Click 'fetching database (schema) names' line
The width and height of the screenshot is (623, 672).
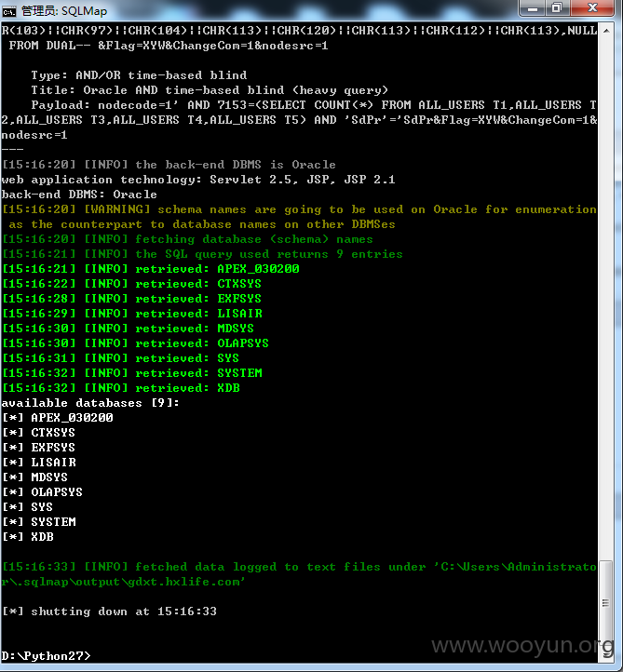click(x=187, y=239)
